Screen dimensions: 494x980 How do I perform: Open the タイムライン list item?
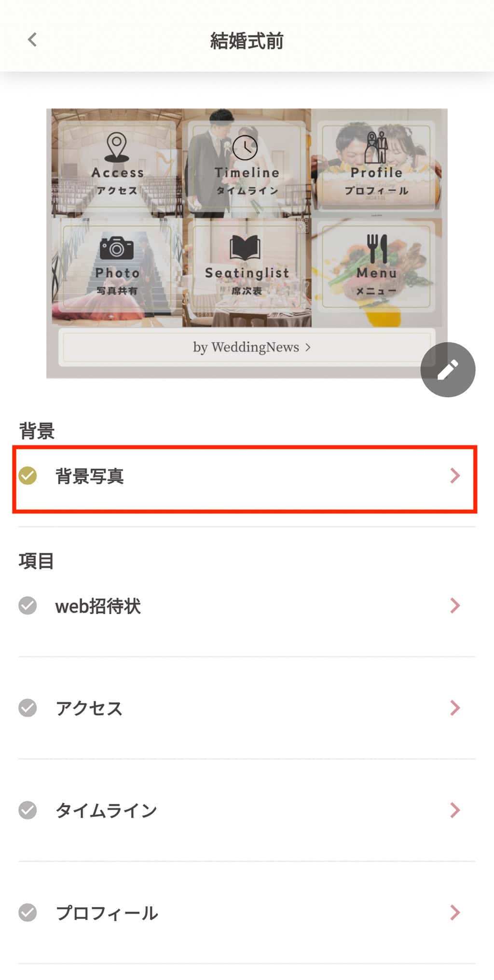pyautogui.click(x=247, y=810)
